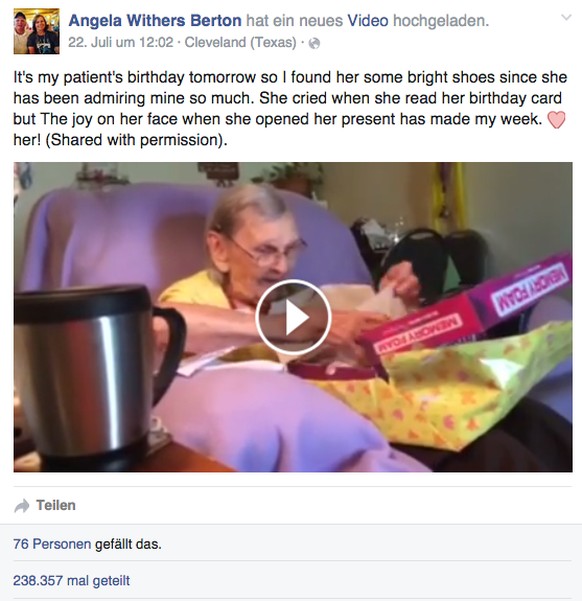
Task: Open the Cleveland (Texas) location link
Action: [240, 42]
